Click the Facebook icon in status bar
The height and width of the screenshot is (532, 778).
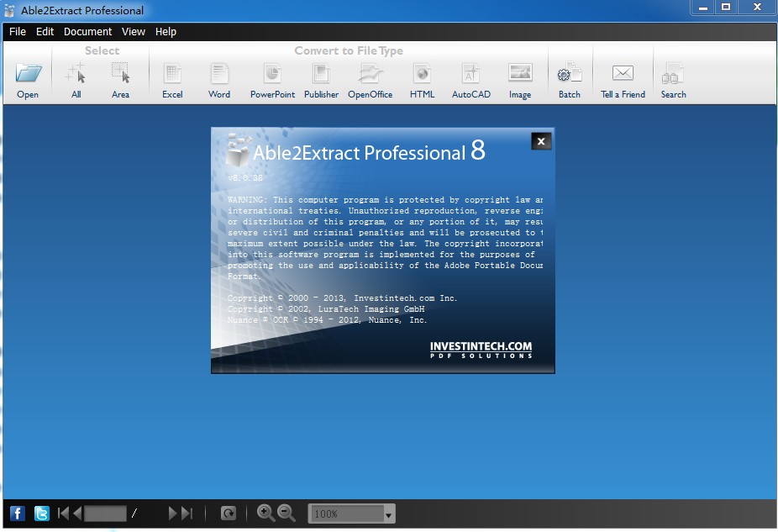[18, 514]
